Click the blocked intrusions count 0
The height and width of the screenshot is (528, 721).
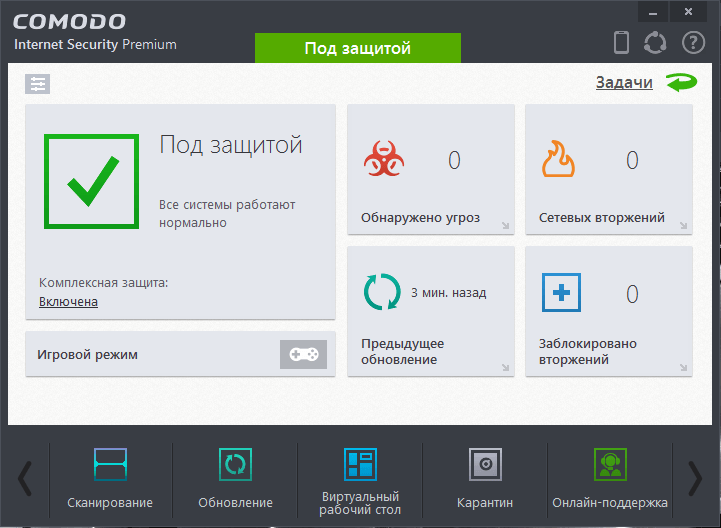632,294
